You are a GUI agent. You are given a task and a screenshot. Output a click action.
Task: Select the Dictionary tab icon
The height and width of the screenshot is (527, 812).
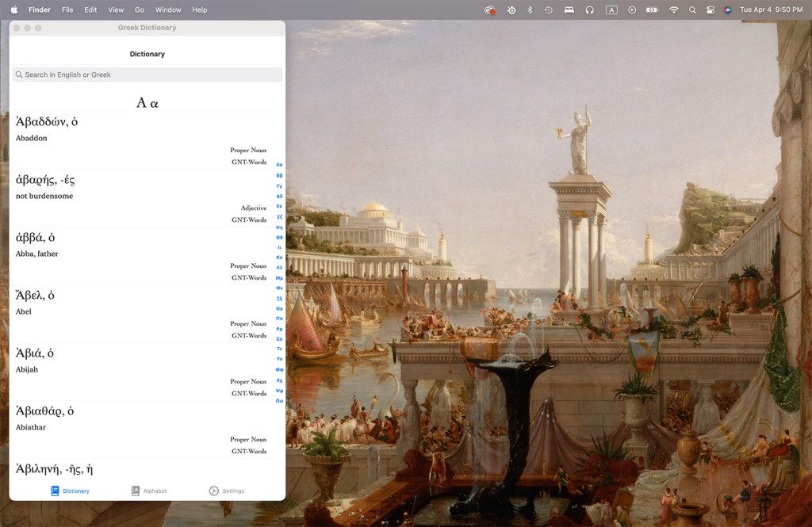(x=56, y=491)
